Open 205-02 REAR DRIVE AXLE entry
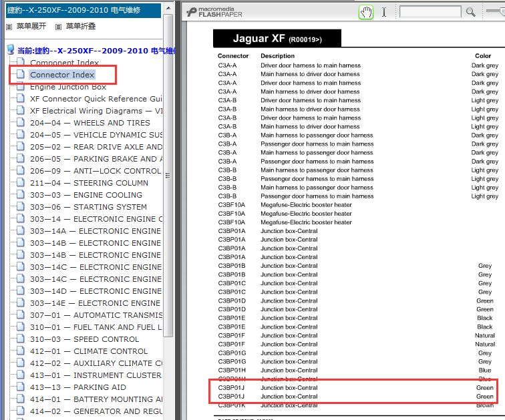Viewport: 505px width, 420px height. 96,147
